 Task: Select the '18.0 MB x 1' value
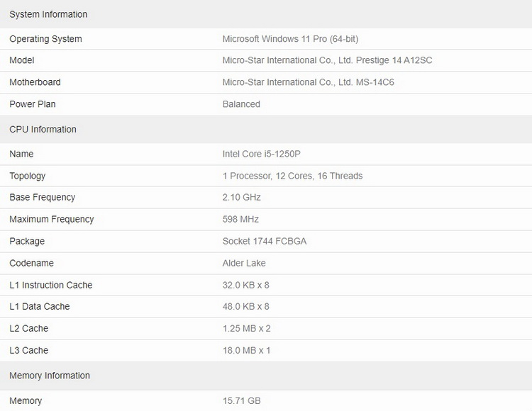247,350
